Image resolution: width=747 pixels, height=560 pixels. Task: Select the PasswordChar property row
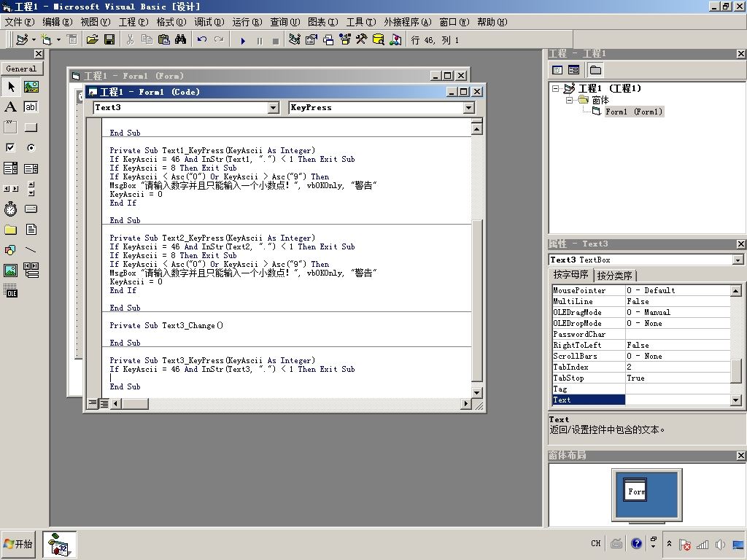click(640, 334)
